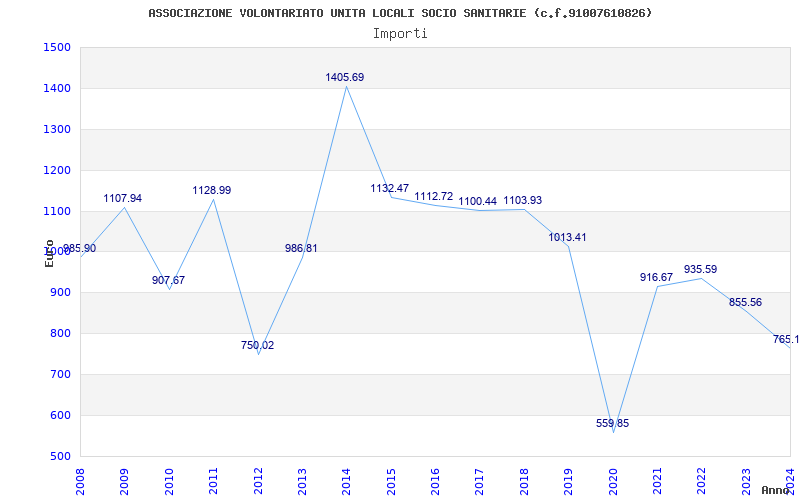Click the 2011 x-axis year label
800x500 pixels.
point(213,482)
